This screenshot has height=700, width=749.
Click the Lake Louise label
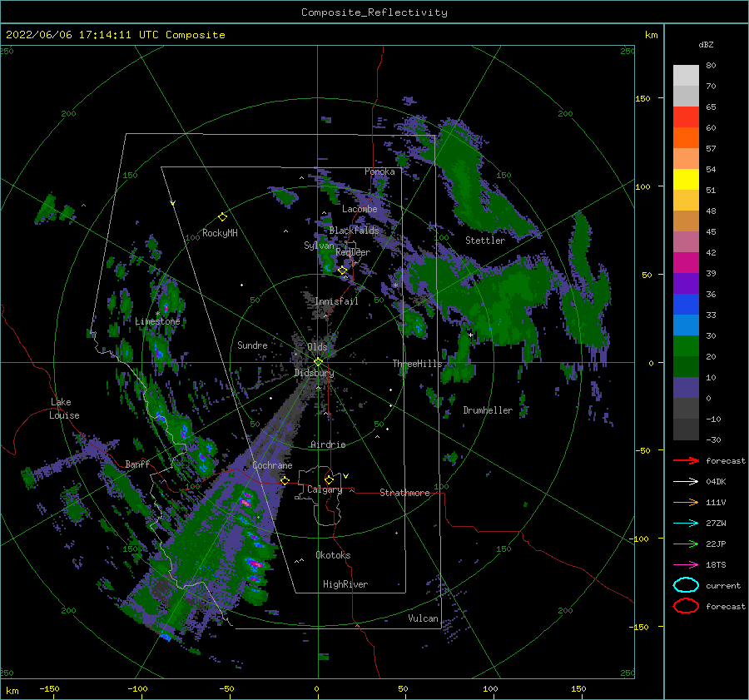64,409
